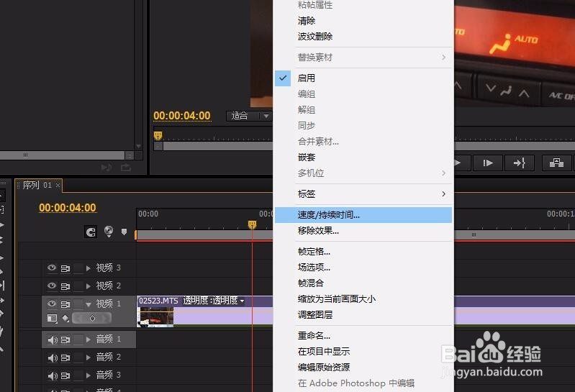Choose 场选项... menu entry
Viewport: 575px width, 392px height.
click(x=363, y=267)
